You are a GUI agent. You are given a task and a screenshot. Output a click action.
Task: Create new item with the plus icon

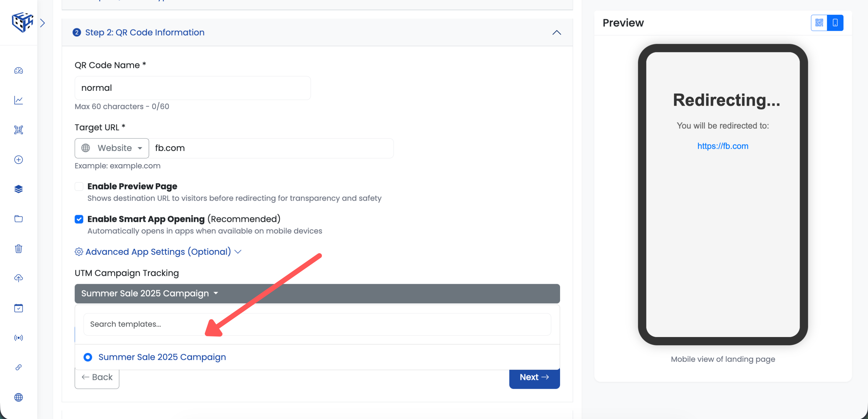(x=18, y=160)
